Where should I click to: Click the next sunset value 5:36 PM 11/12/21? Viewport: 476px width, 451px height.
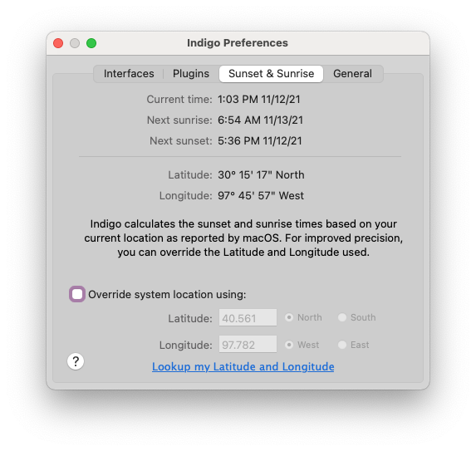tap(260, 141)
